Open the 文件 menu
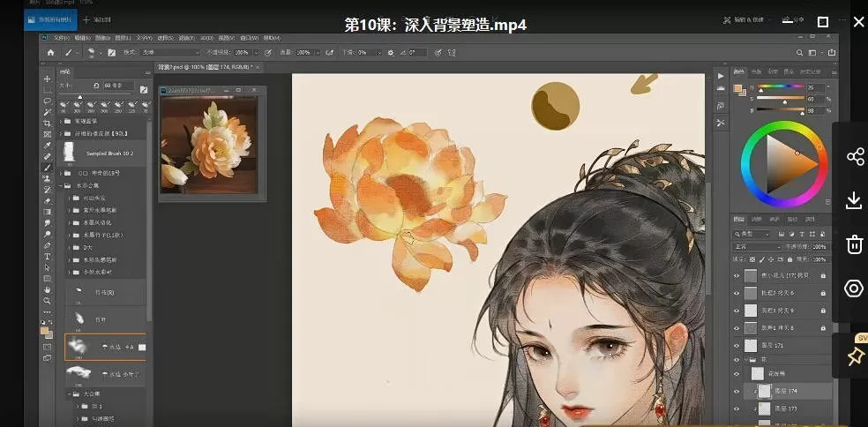 62,38
